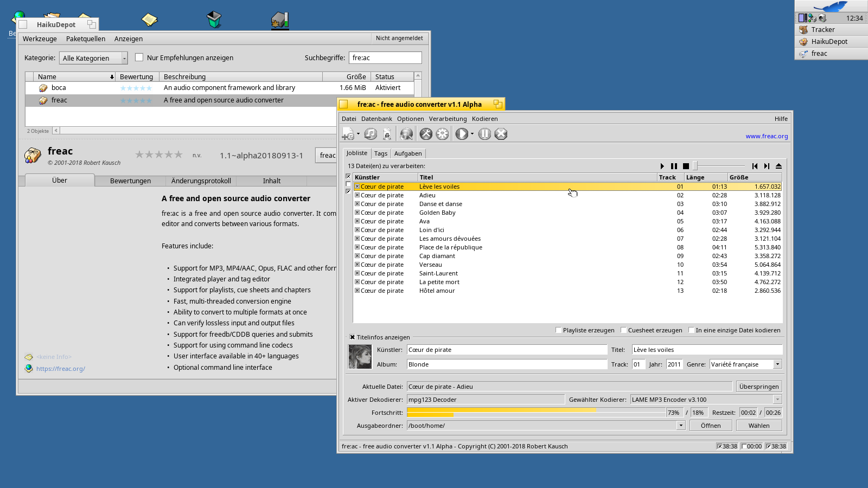Stop playback in the joblist player
Screen dimensions: 868x488
(x=686, y=166)
